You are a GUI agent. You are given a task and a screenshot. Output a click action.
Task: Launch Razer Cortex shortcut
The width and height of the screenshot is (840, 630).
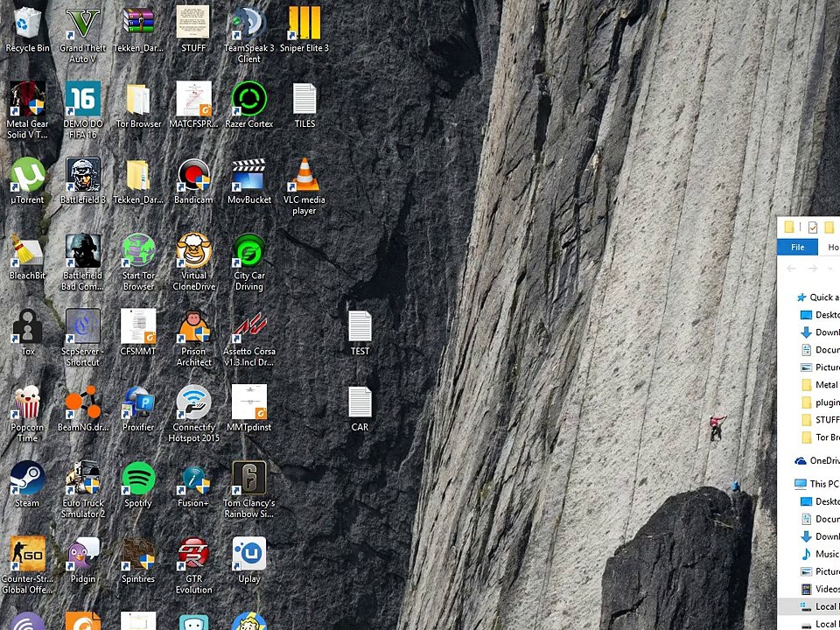249,105
